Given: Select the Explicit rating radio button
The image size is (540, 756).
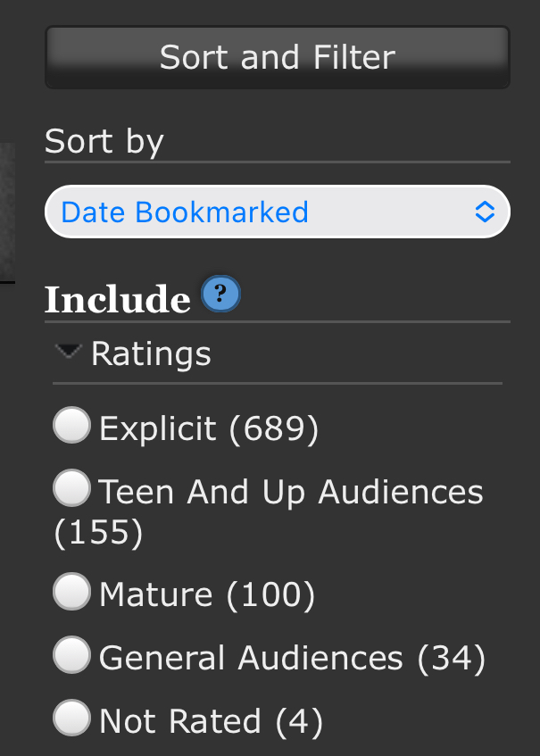Looking at the screenshot, I should pos(71,426).
